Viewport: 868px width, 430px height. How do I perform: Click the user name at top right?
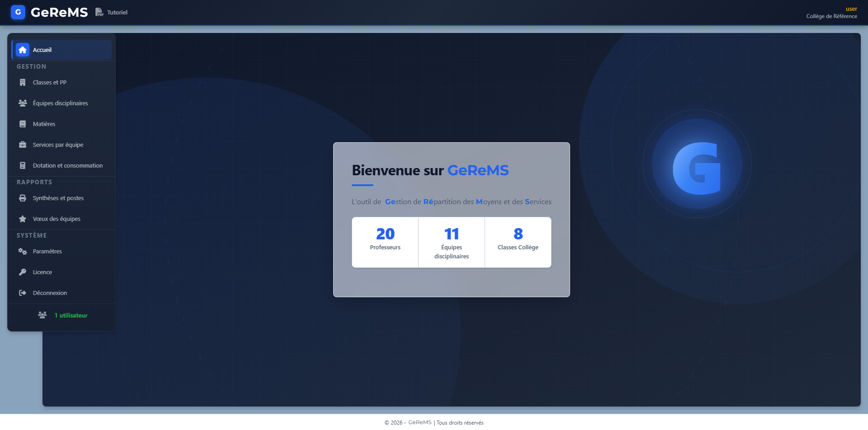pos(851,9)
